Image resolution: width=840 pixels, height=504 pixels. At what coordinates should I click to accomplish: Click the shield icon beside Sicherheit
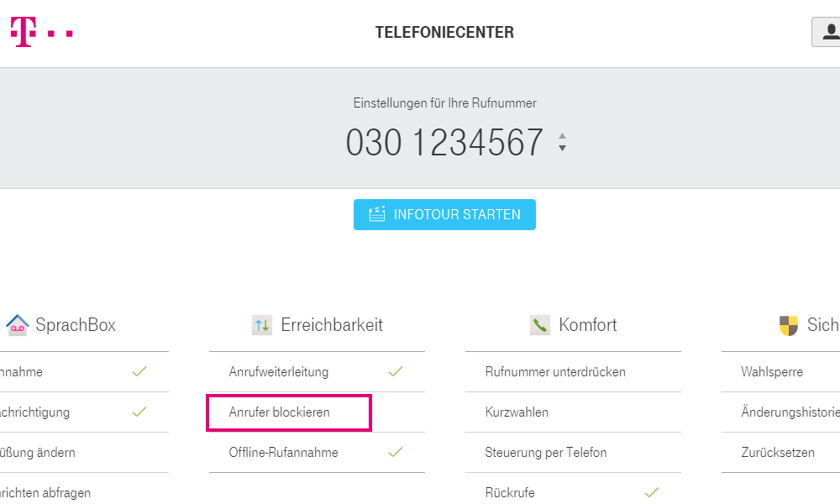788,324
